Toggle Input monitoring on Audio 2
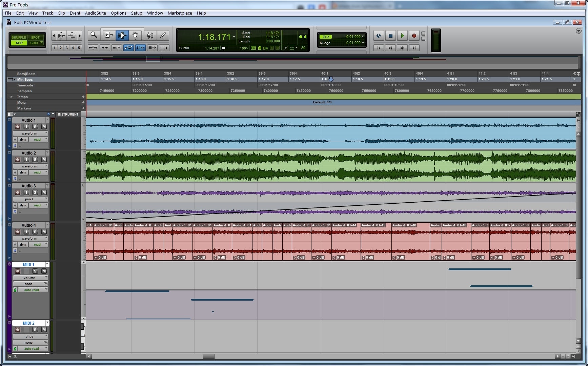The width and height of the screenshot is (588, 366). tap(26, 160)
